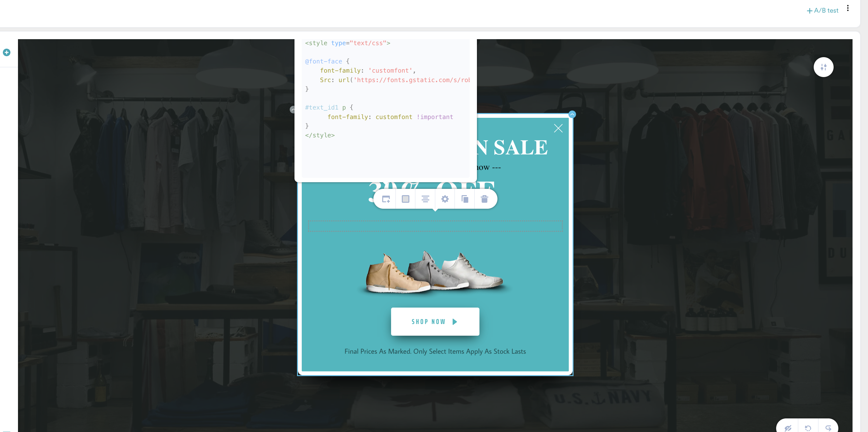Click the SHOP NOW button
The height and width of the screenshot is (432, 868).
435,321
